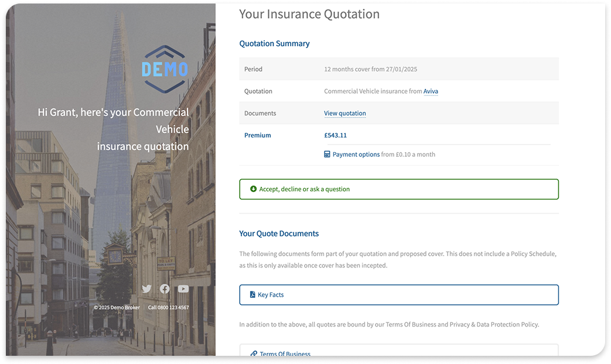Click the chain link icon on Terms Of Business
The width and height of the screenshot is (611, 364).
(x=253, y=354)
